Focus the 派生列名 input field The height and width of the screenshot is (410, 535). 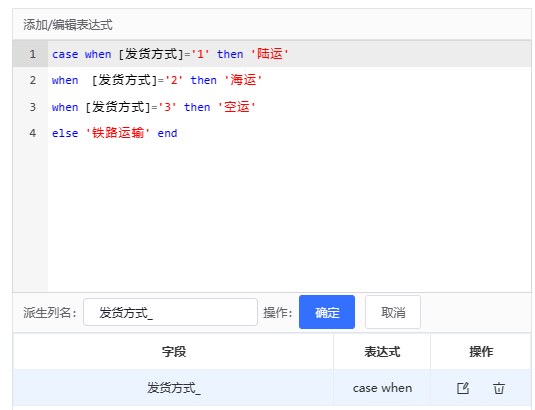(x=170, y=312)
